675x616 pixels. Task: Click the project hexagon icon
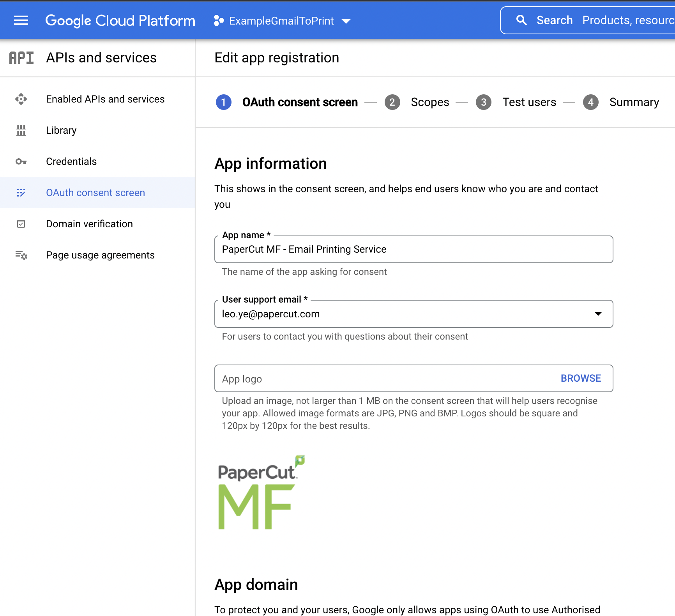point(219,20)
